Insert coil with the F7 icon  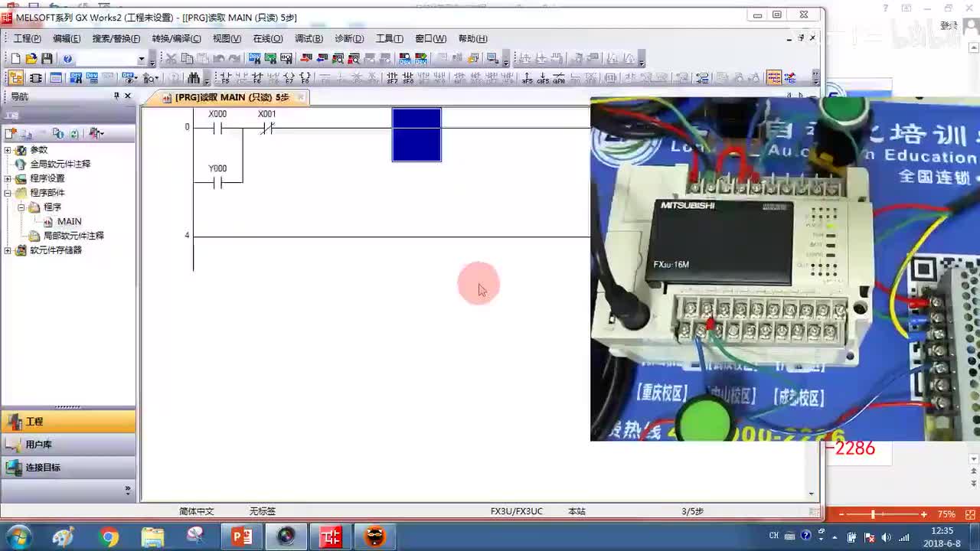(289, 78)
